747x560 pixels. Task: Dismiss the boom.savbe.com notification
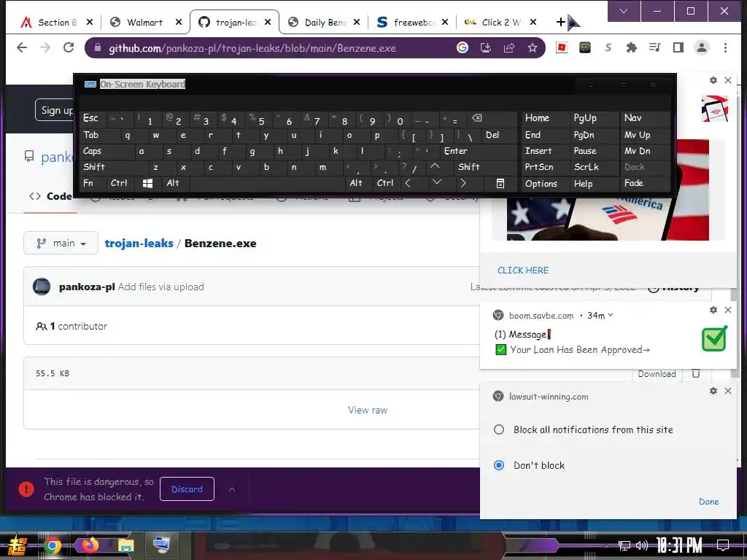tap(728, 310)
